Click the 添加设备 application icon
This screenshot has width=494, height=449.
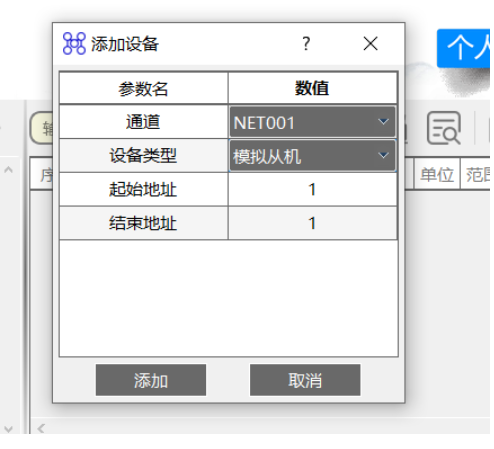(x=74, y=43)
